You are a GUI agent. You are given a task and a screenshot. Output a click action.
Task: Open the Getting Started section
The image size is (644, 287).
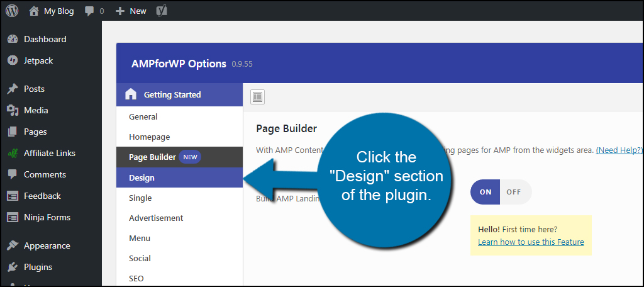click(x=179, y=94)
